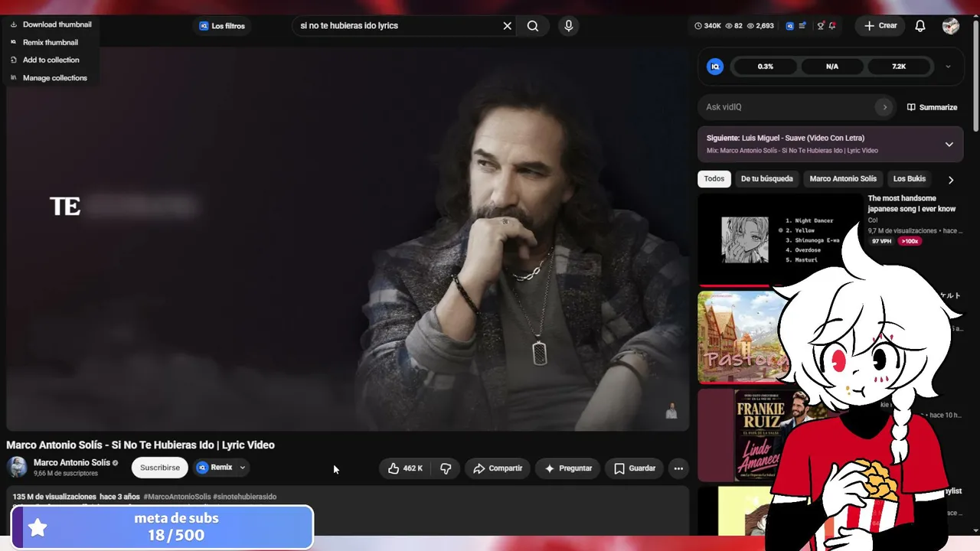
Task: Select Download thumbnail menu entry
Action: click(51, 24)
